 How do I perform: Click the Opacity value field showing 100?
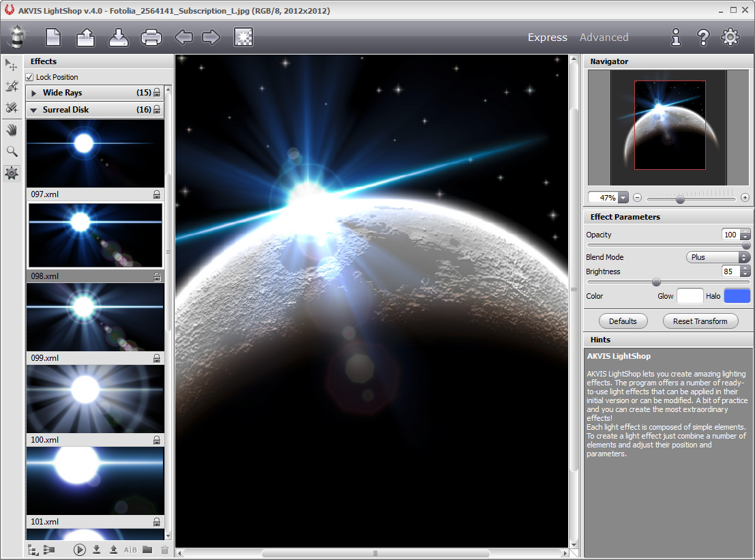[x=730, y=235]
